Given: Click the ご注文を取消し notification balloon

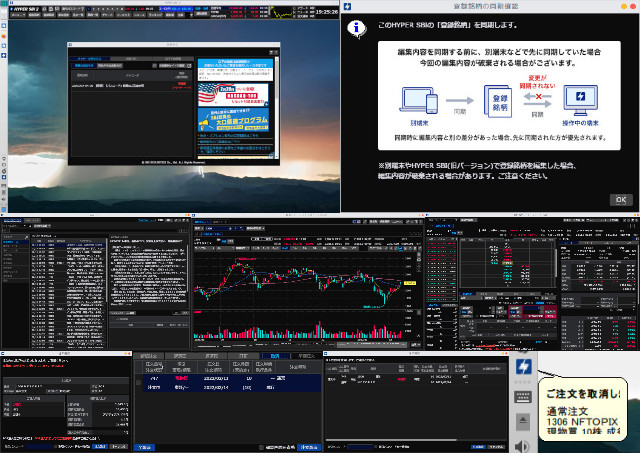Looking at the screenshot, I should 582,409.
